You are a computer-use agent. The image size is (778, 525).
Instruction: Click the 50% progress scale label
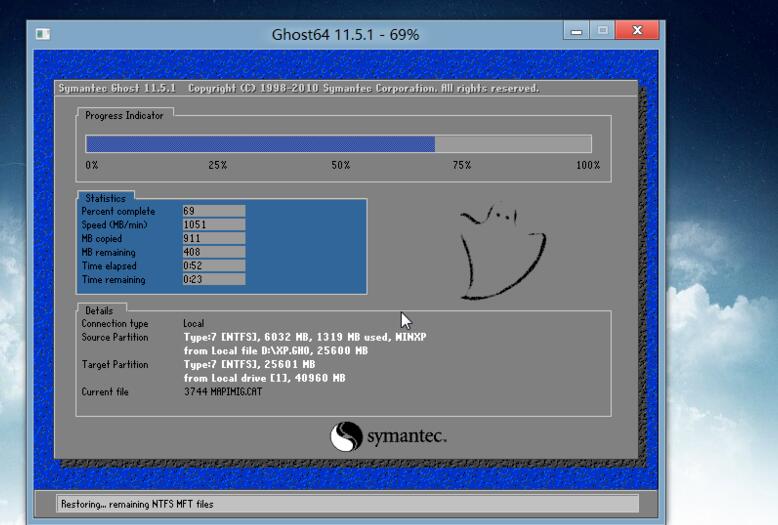coord(341,165)
